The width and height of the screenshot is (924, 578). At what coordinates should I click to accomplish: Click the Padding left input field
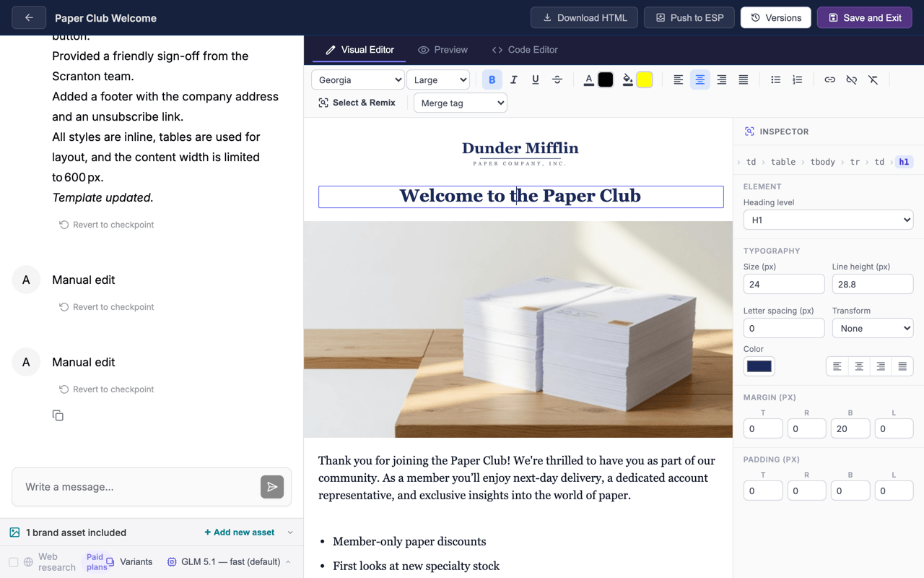pos(894,491)
